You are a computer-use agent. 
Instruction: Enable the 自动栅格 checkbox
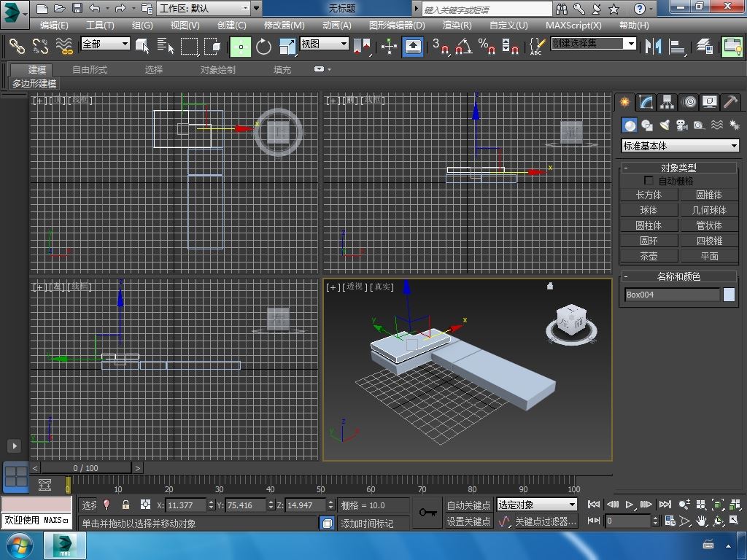pos(649,181)
